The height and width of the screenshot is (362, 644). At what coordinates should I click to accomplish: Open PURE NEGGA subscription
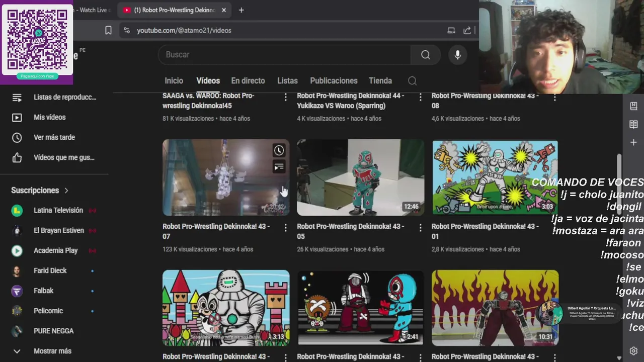(x=54, y=331)
